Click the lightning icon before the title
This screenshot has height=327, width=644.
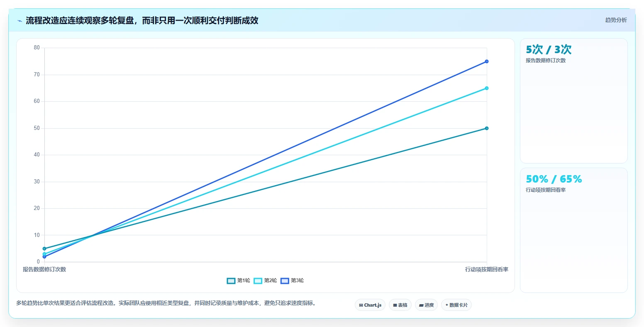click(20, 21)
